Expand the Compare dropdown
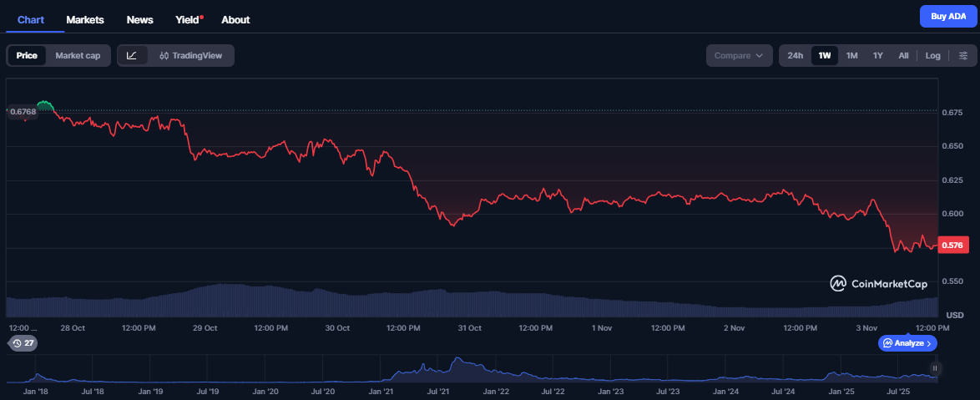Viewport: 980px width, 400px height. point(739,56)
